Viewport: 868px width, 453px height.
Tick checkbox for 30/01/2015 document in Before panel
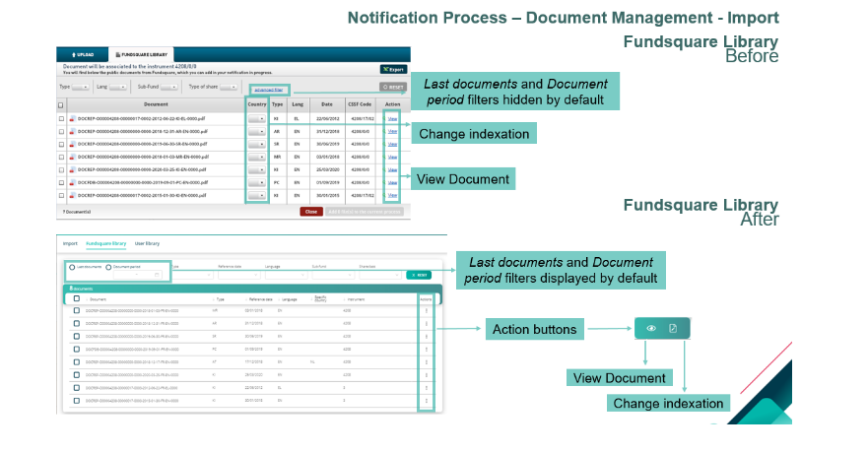pyautogui.click(x=61, y=195)
